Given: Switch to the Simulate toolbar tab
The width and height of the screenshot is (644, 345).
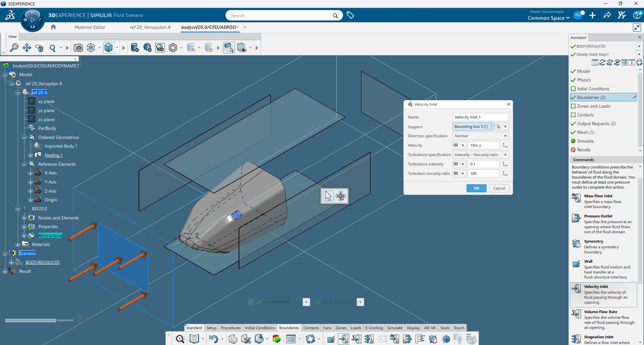Looking at the screenshot, I should pos(395,328).
